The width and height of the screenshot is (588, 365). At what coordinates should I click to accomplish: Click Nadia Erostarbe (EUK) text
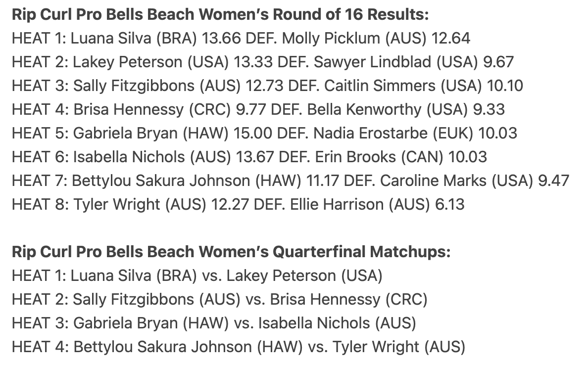click(x=393, y=133)
